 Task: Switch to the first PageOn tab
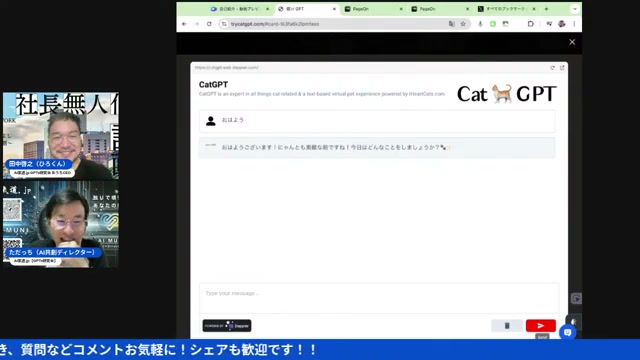tap(373, 9)
